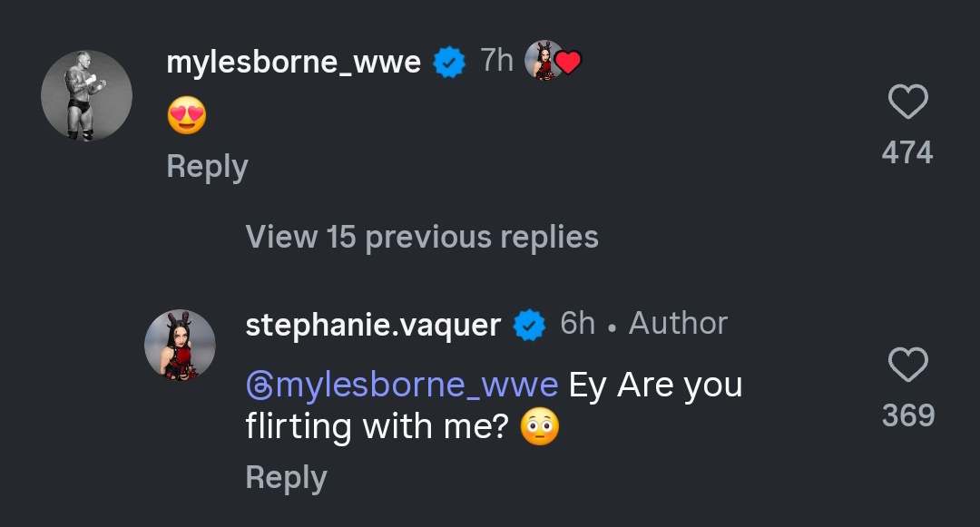980x527 pixels.
Task: Reply to the mylesborne_wwe comment
Action: [x=207, y=167]
